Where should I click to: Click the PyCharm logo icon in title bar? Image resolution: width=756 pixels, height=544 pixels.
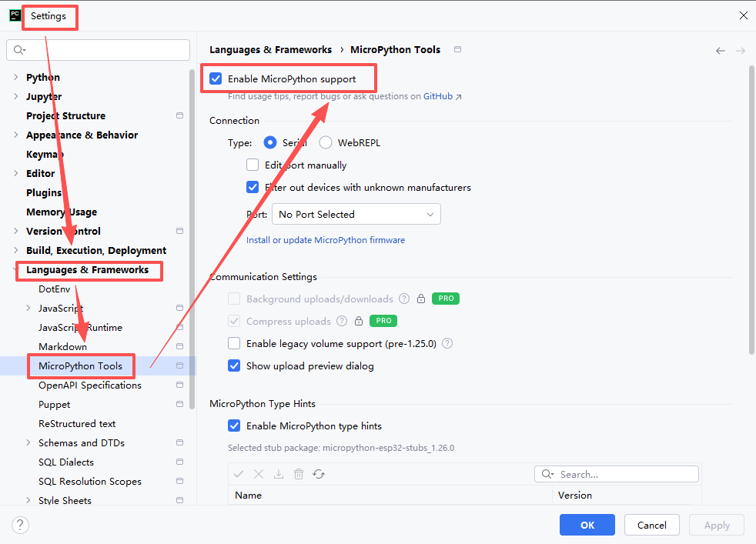[15, 15]
